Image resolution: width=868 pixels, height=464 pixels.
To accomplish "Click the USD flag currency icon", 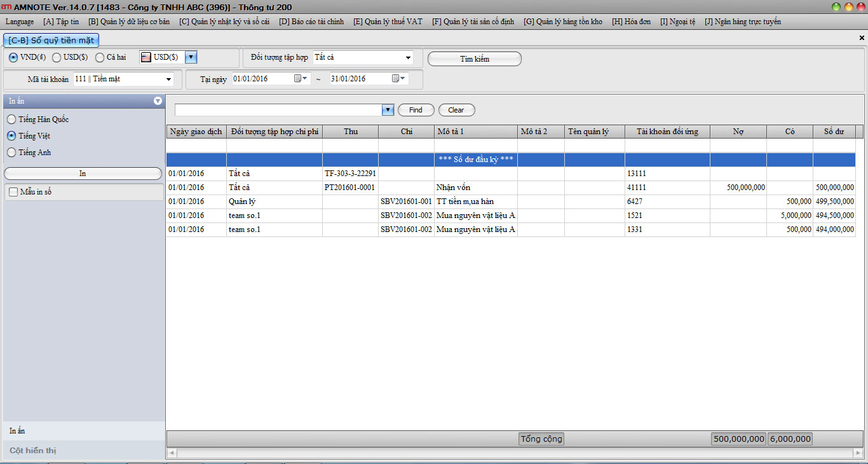I will (146, 57).
